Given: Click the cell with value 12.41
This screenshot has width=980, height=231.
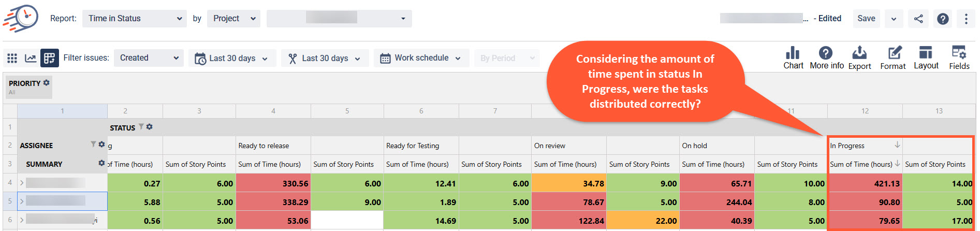Looking at the screenshot, I should click(421, 183).
